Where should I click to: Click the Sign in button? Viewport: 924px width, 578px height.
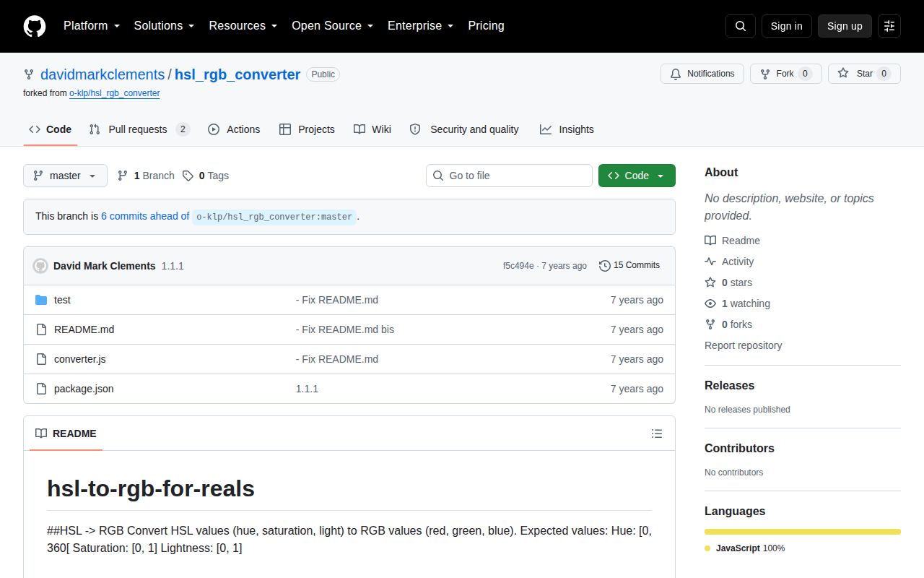coord(786,26)
